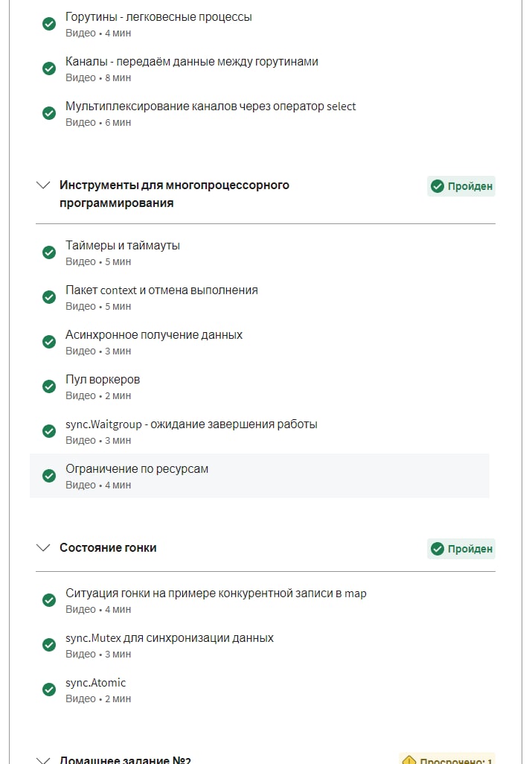The image size is (532, 764).
Task: Open Ситуация гонки на примере конкурентной записи lesson
Action: pyautogui.click(x=216, y=593)
